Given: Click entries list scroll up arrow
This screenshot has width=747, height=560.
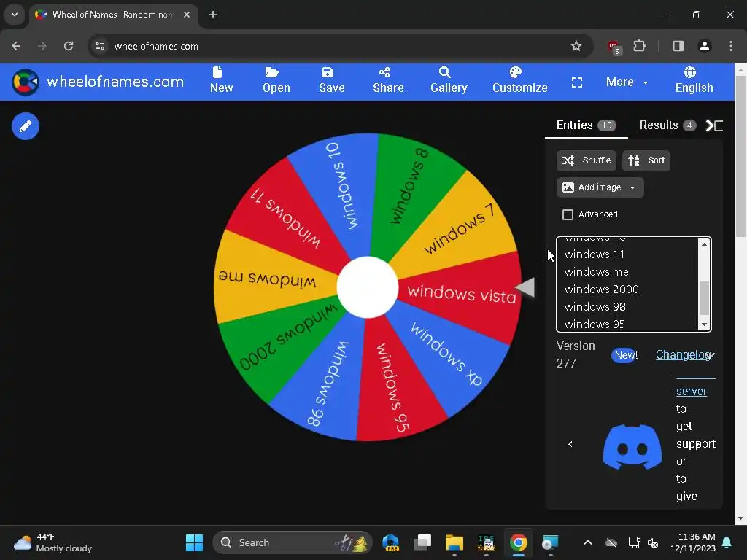Looking at the screenshot, I should click(x=704, y=244).
